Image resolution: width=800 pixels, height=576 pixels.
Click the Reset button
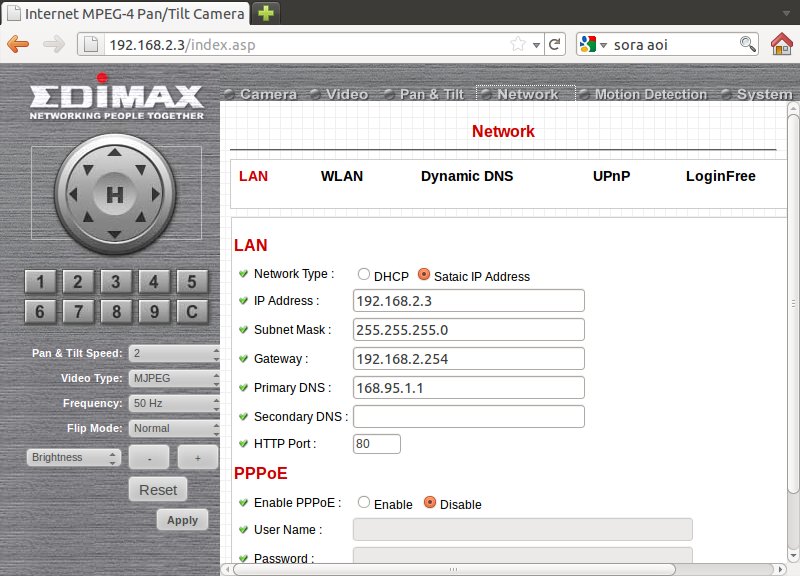pyautogui.click(x=158, y=490)
